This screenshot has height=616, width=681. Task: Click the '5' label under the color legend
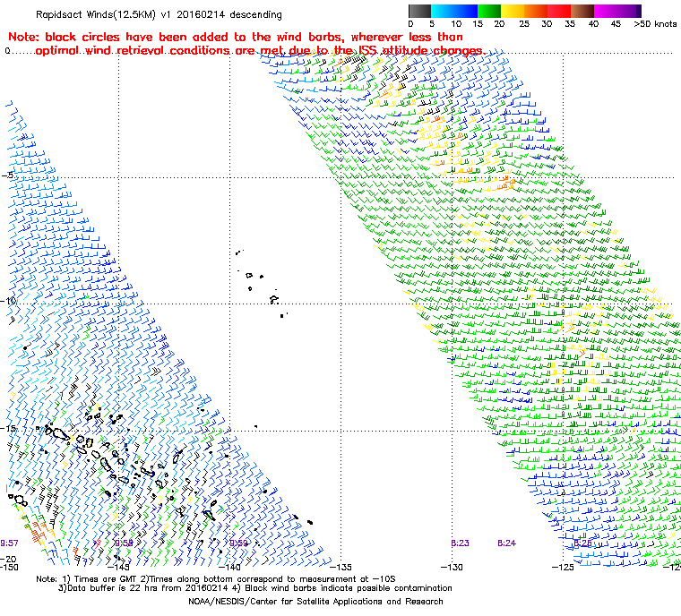[432, 24]
